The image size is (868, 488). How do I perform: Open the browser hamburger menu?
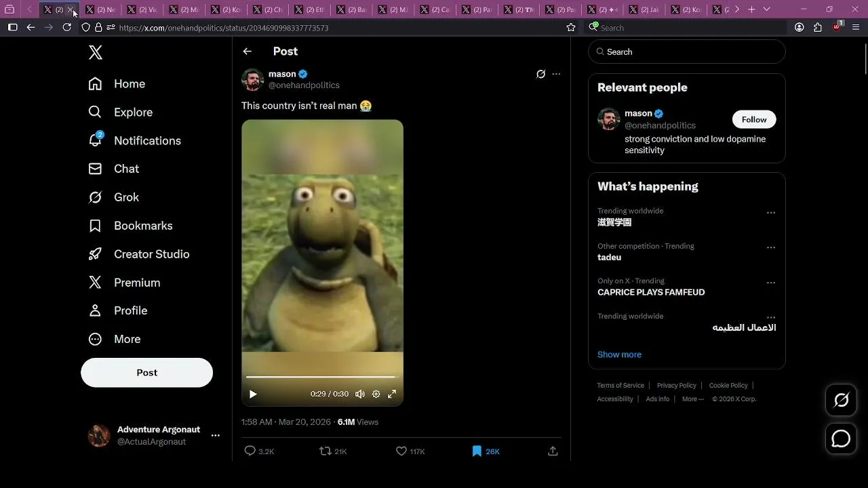[854, 27]
